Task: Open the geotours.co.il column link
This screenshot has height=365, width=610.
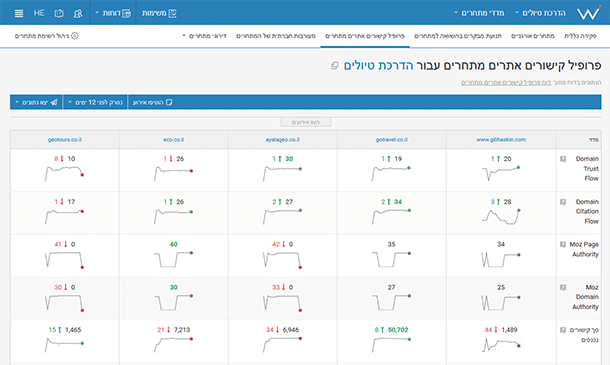Action: [65, 139]
